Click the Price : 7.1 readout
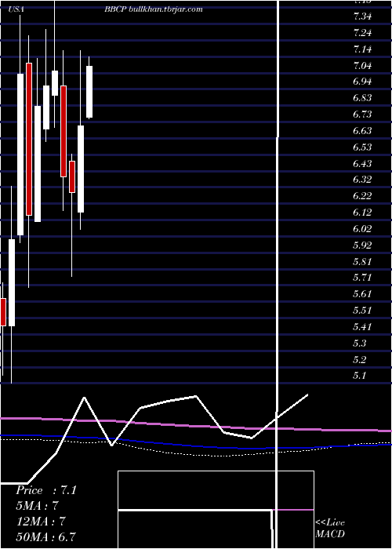 [x=46, y=490]
